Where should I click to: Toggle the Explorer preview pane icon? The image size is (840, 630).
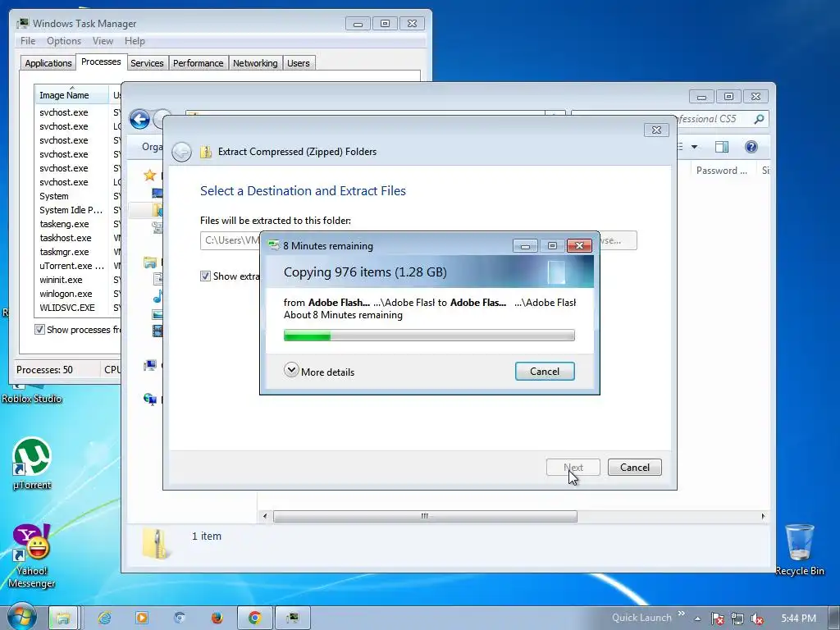click(722, 147)
